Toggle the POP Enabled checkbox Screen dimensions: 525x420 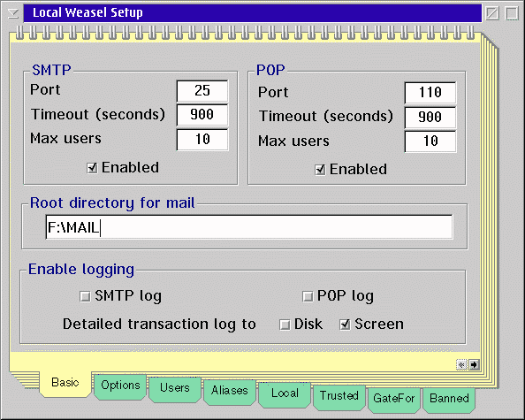[x=320, y=170]
